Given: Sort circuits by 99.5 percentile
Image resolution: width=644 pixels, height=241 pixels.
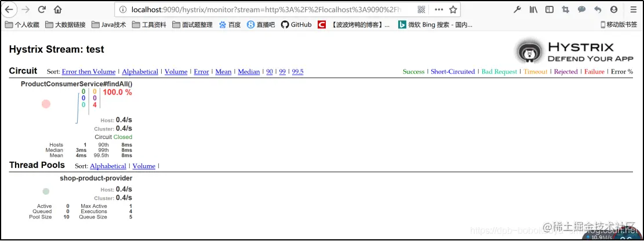Looking at the screenshot, I should click(x=298, y=72).
